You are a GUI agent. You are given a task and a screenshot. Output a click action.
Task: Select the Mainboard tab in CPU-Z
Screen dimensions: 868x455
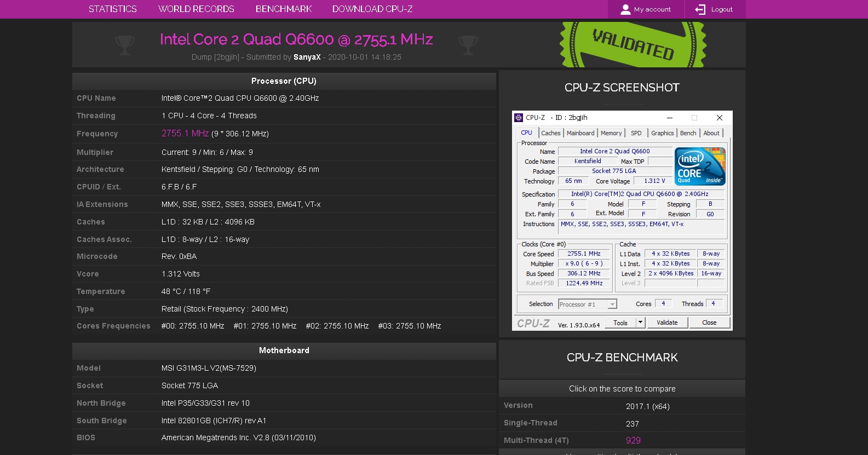click(580, 133)
